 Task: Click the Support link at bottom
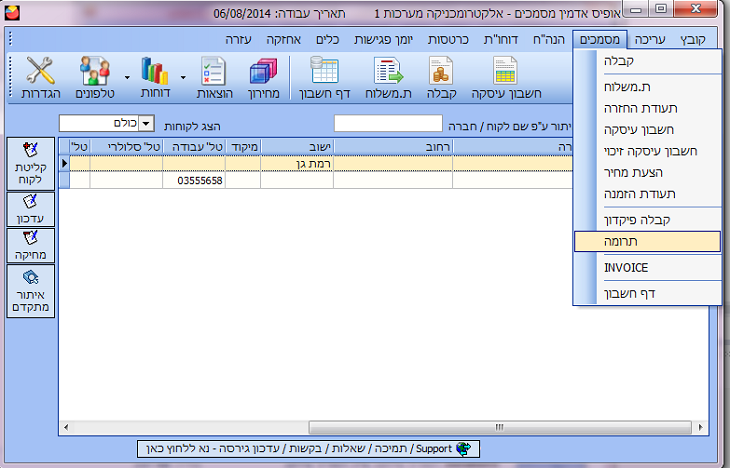pos(309,448)
